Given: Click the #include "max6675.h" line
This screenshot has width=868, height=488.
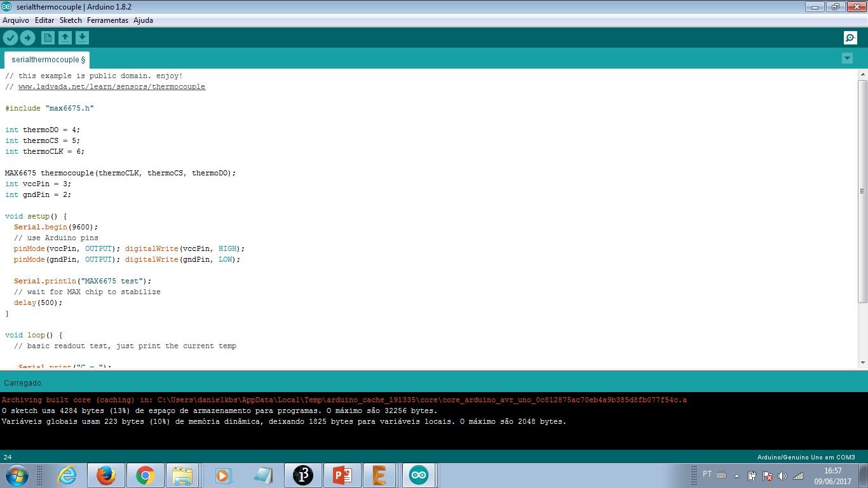Looking at the screenshot, I should click(50, 108).
